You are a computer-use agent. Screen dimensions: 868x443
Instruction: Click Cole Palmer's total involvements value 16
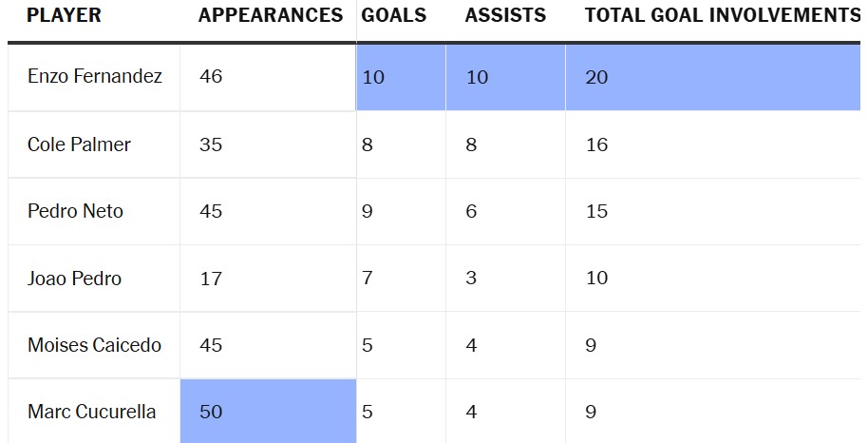(597, 144)
